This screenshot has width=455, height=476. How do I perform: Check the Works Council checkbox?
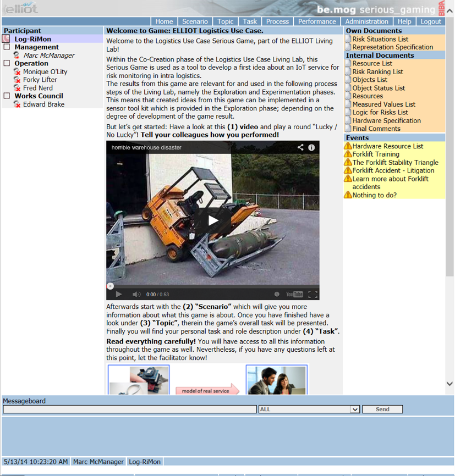point(7,96)
